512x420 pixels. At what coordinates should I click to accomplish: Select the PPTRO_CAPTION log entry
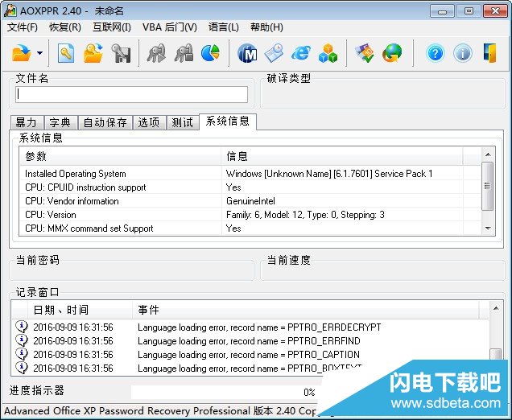click(x=250, y=355)
